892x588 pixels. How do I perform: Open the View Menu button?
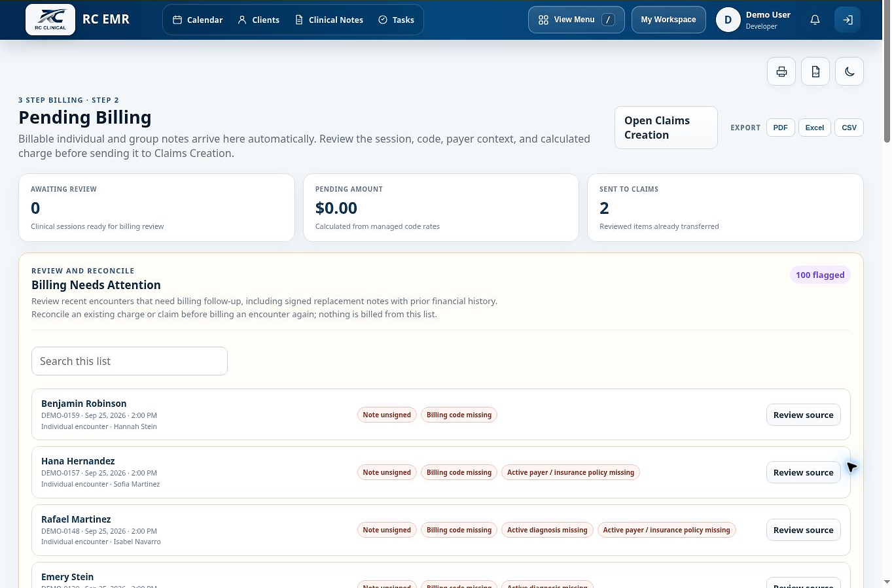click(576, 20)
